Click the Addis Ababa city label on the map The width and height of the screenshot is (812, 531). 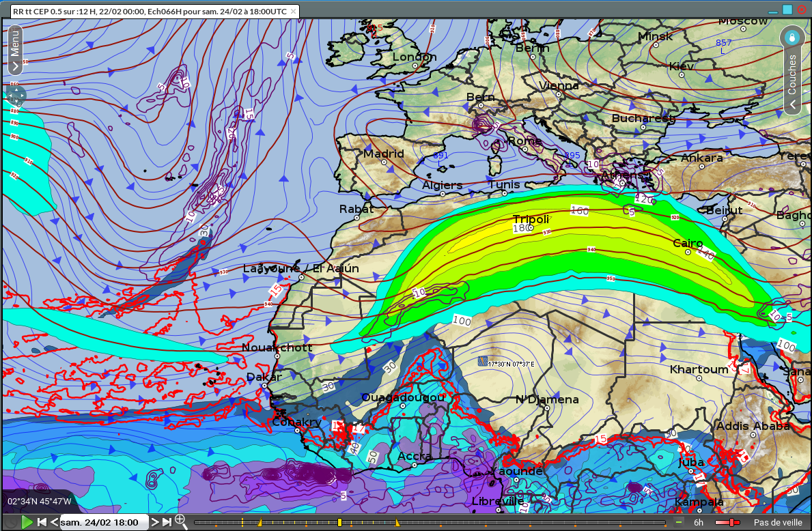[753, 426]
